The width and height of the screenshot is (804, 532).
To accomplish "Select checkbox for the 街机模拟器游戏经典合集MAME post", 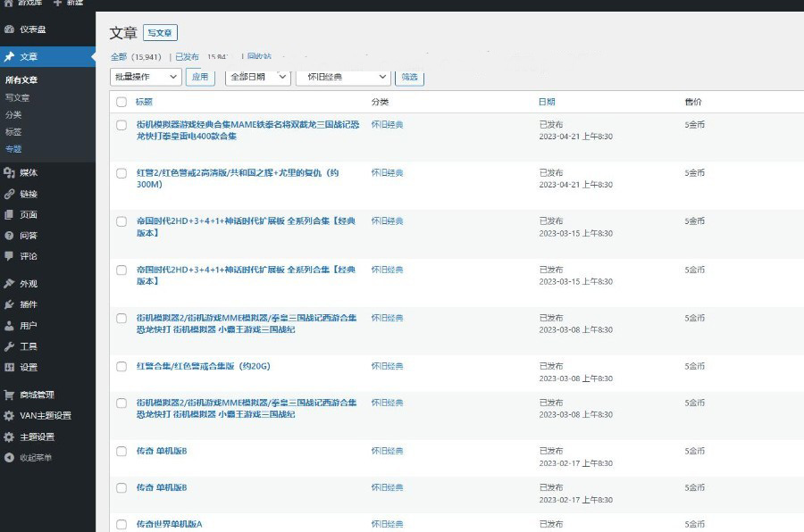I will pyautogui.click(x=121, y=125).
